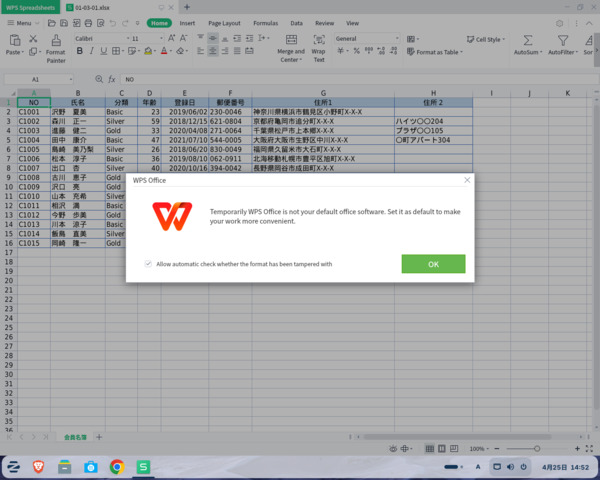Open the Formulas tab
Viewport: 600px width, 480px height.
(x=266, y=23)
